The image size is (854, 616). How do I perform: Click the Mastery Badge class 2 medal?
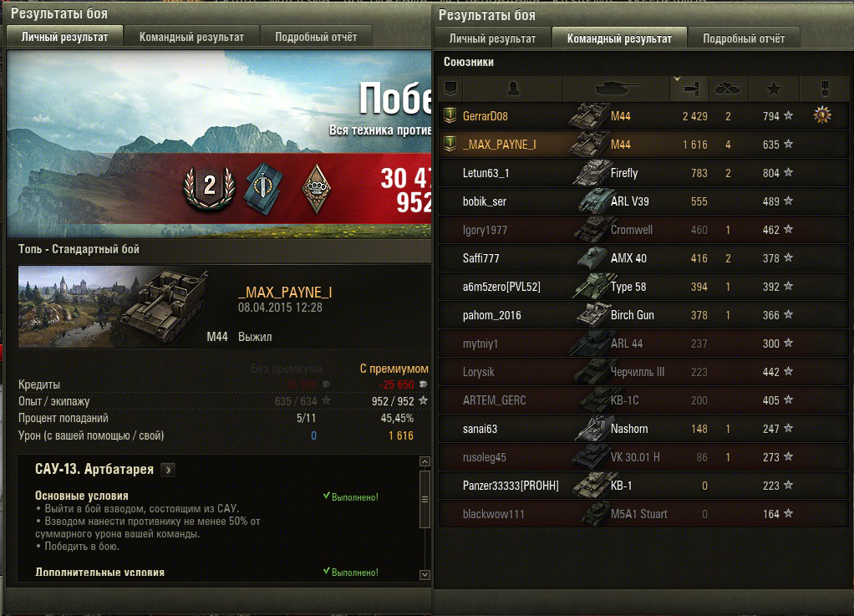209,188
